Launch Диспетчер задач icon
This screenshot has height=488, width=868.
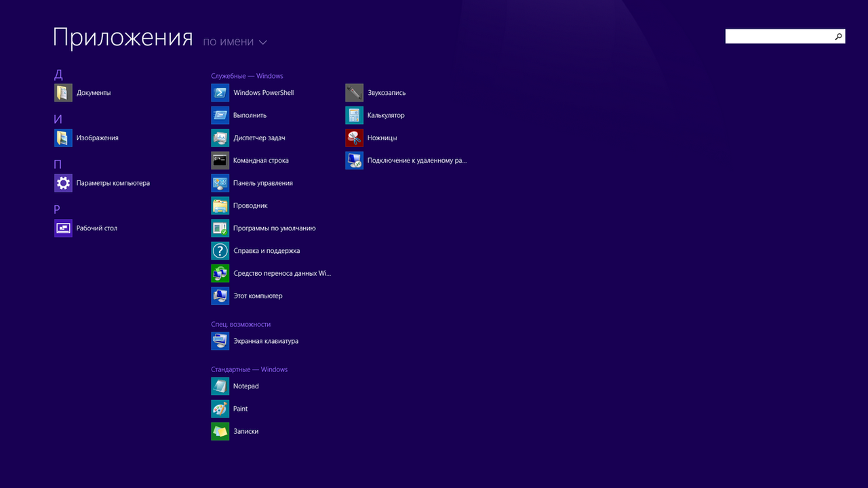(220, 138)
